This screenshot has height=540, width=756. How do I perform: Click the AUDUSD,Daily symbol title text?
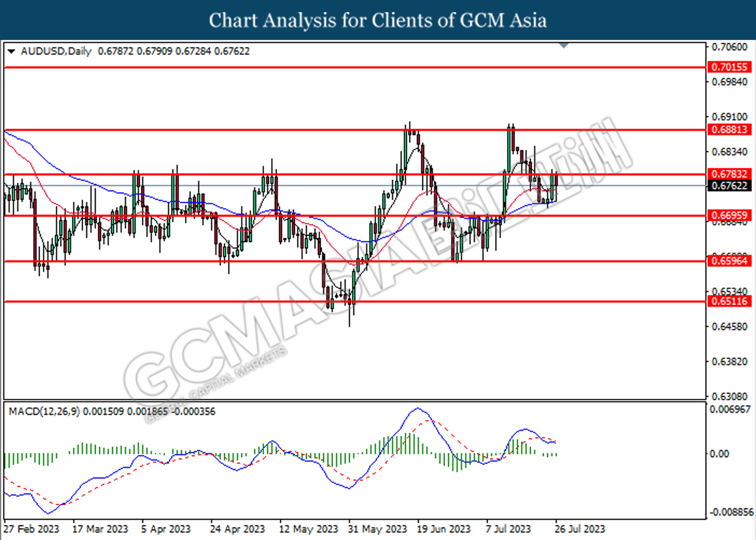click(56, 51)
